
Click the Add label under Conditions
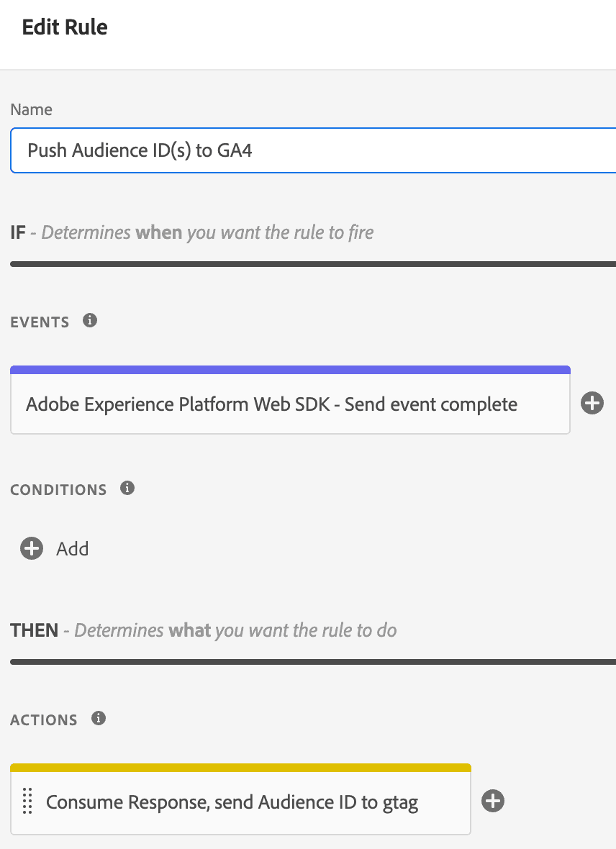coord(73,549)
